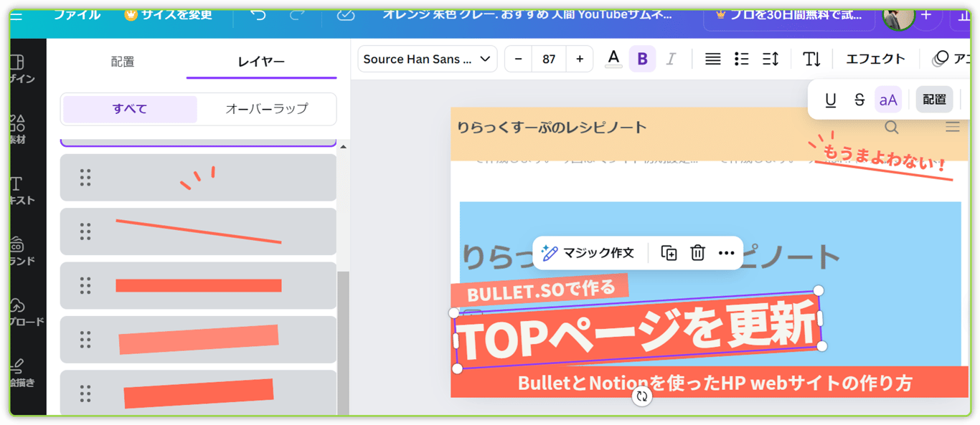Image resolution: width=980 pixels, height=425 pixels.
Task: Select the TOPページを更新 text box
Action: point(638,331)
